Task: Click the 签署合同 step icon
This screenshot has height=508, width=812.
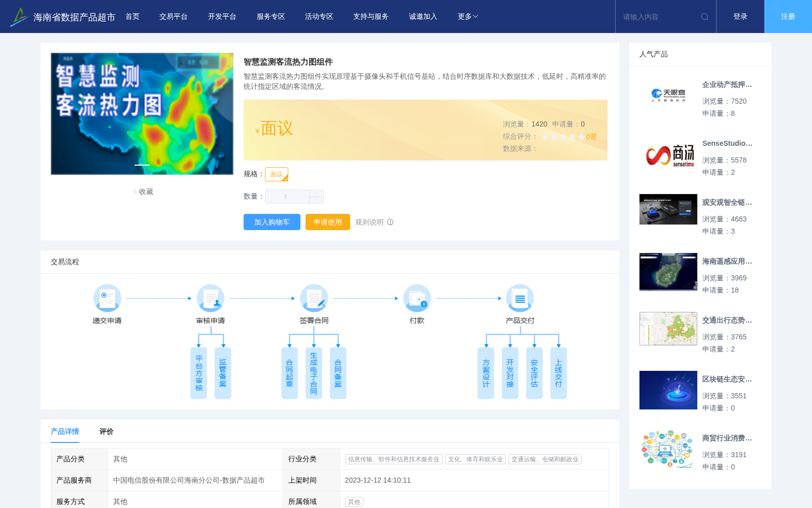Action: [314, 298]
